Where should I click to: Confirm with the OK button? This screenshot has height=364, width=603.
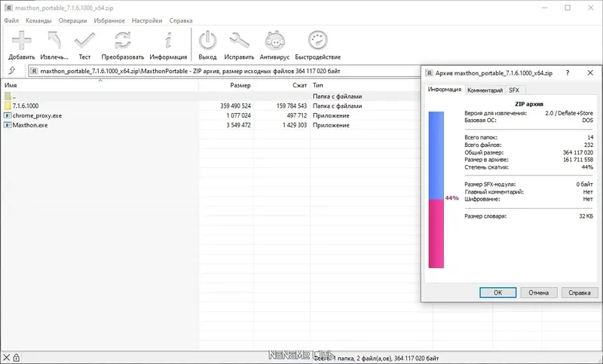(497, 292)
